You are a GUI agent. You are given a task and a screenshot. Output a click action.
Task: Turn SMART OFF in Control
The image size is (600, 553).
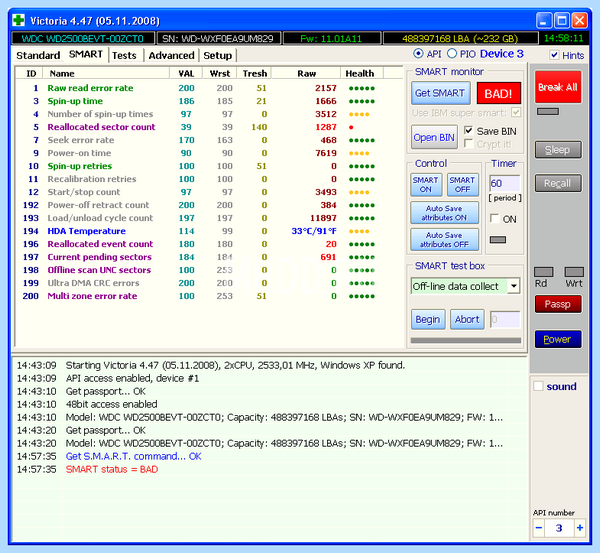(463, 184)
